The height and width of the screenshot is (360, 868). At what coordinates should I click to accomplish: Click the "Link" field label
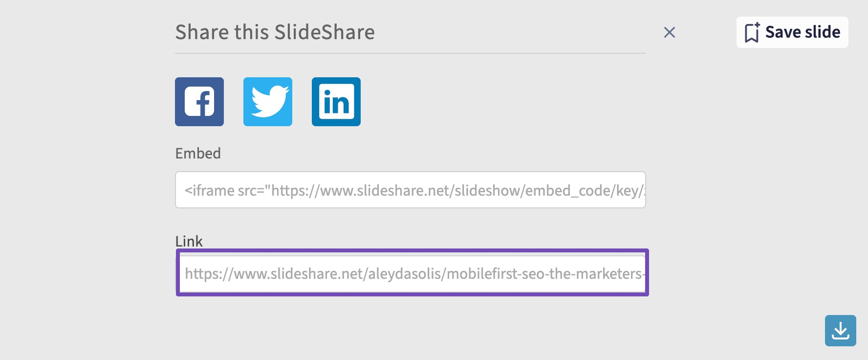pyautogui.click(x=189, y=241)
